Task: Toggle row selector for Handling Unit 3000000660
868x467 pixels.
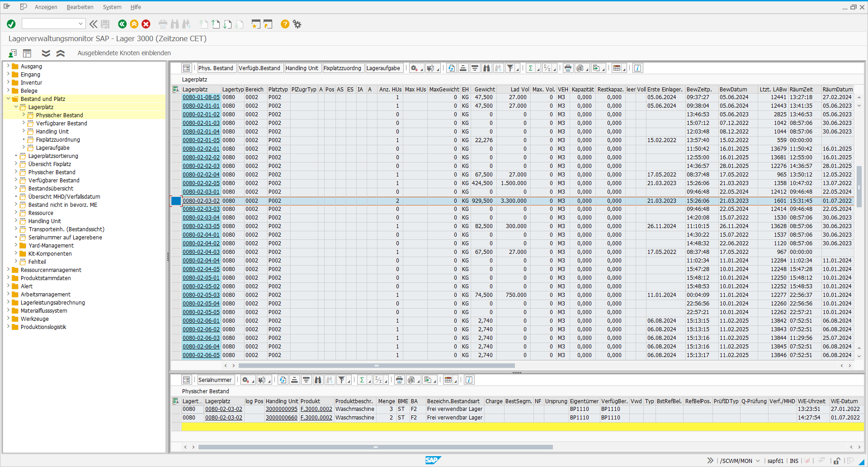Action: (x=176, y=418)
